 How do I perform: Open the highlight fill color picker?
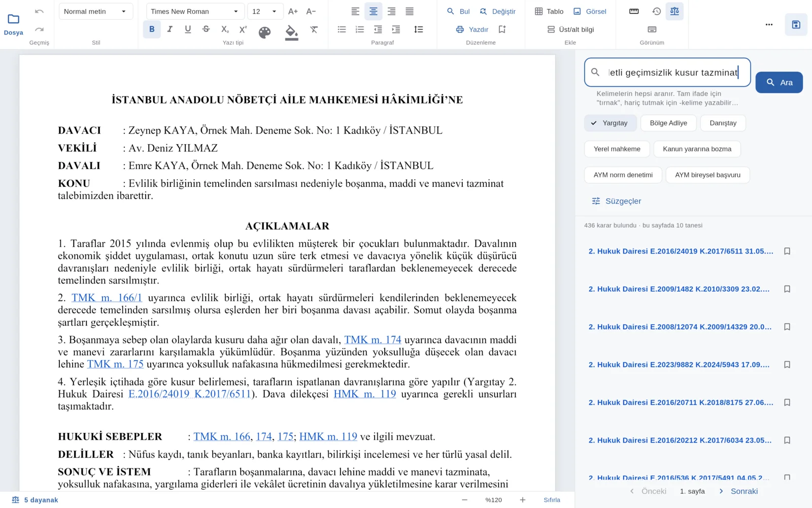(x=292, y=33)
